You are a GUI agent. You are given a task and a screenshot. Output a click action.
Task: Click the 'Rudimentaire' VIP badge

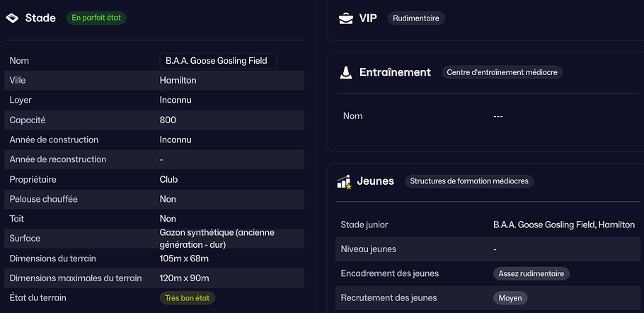(x=416, y=18)
